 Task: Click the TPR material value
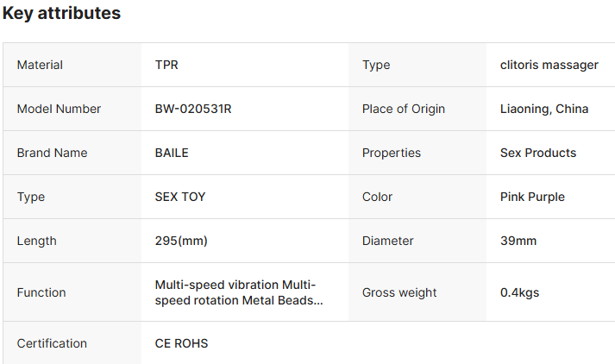point(166,65)
